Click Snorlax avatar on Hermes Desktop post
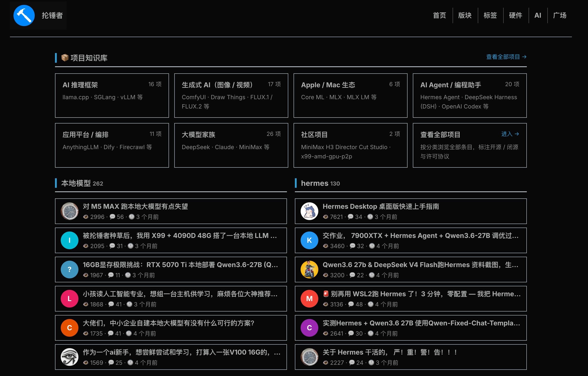This screenshot has width=588, height=376. [309, 211]
